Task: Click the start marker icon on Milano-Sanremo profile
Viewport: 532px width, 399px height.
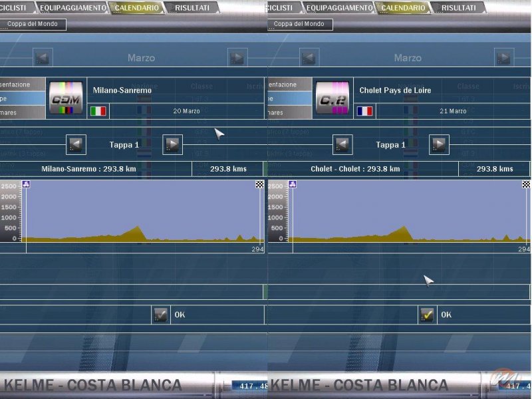Action: click(x=26, y=184)
